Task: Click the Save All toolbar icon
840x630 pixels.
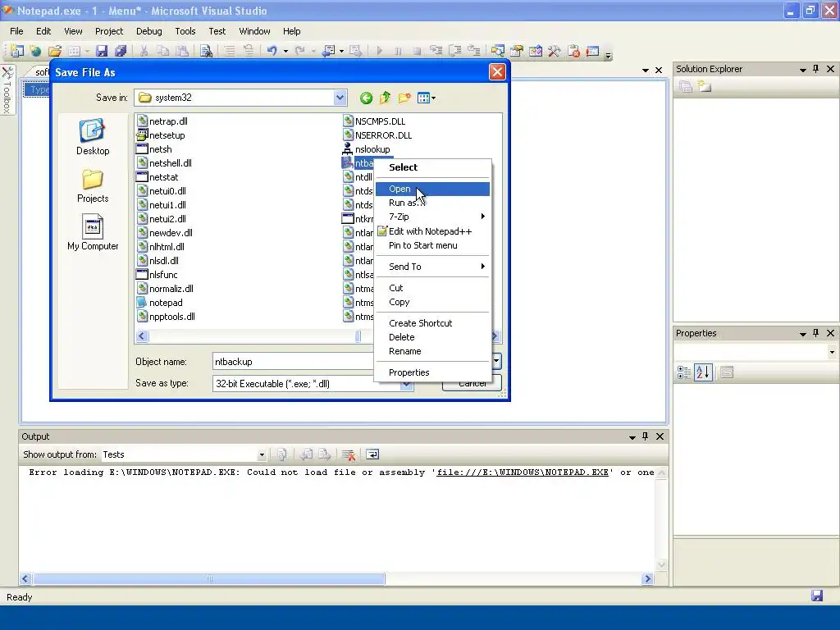Action: (x=121, y=51)
